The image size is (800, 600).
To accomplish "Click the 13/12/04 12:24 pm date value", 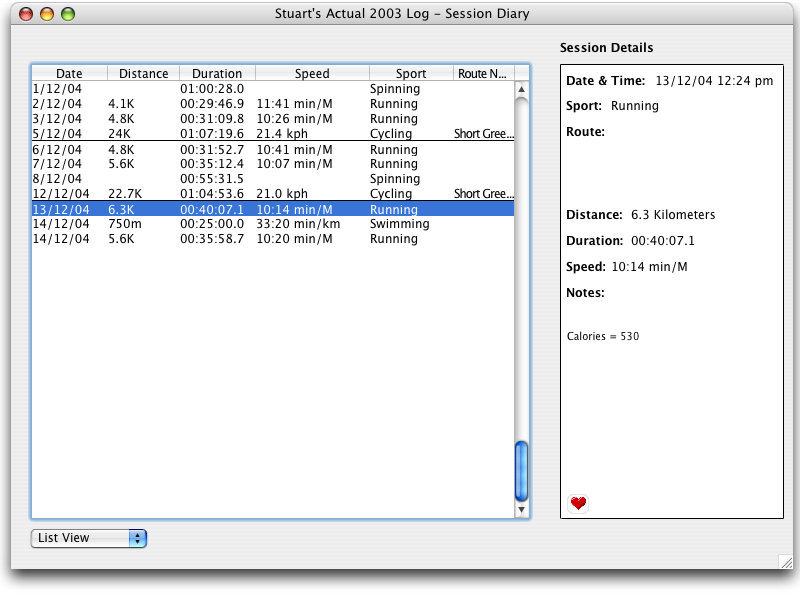I will tap(714, 81).
